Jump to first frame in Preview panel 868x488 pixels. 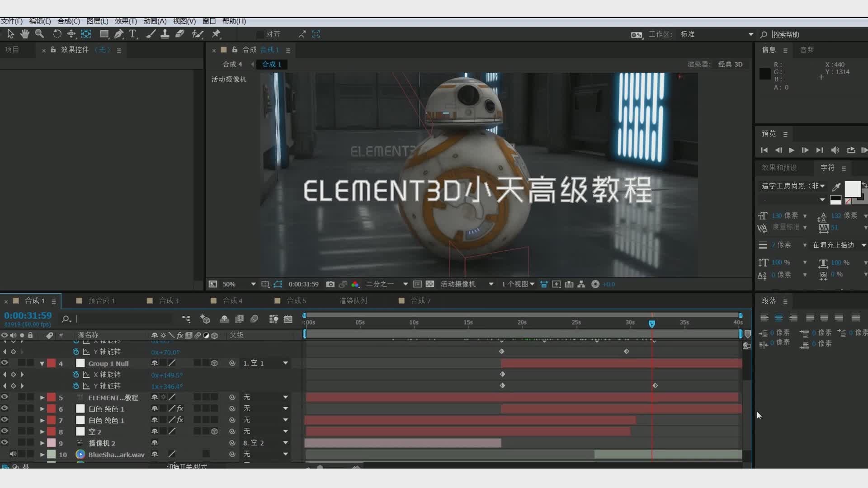[764, 150]
